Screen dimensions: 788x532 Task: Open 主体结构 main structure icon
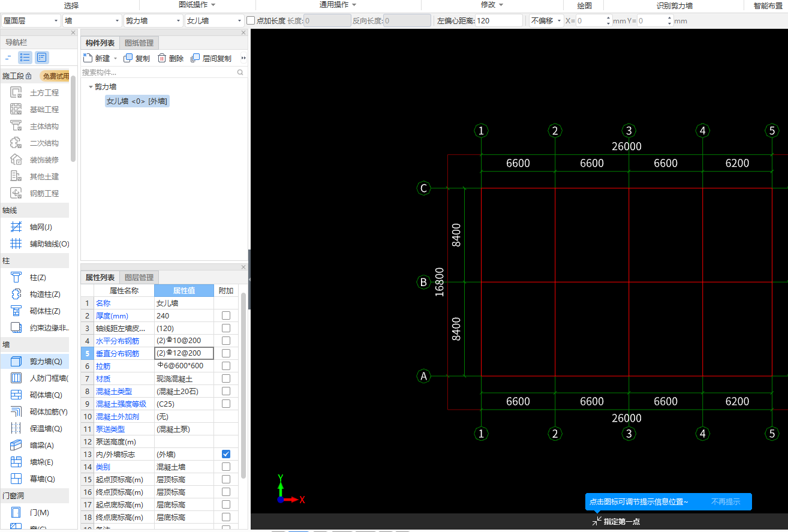17,127
